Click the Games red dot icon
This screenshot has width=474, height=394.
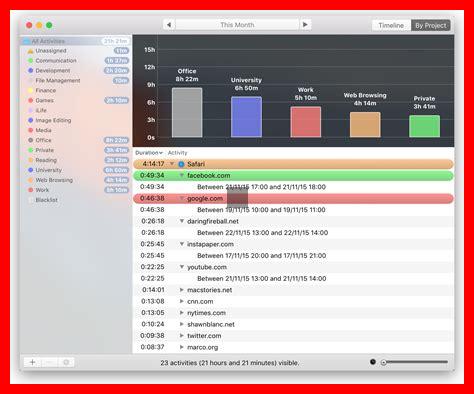(30, 100)
